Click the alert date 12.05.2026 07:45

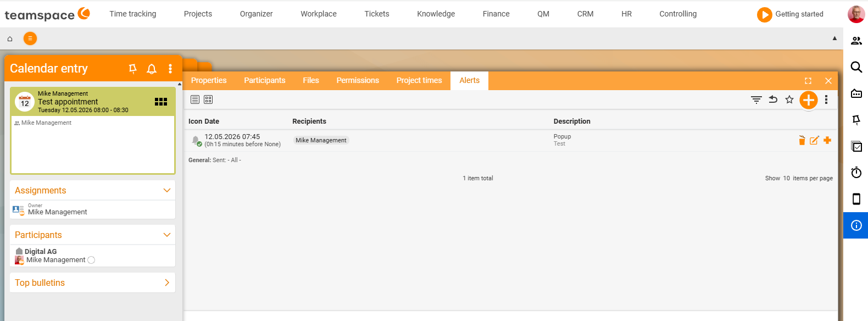tap(232, 137)
